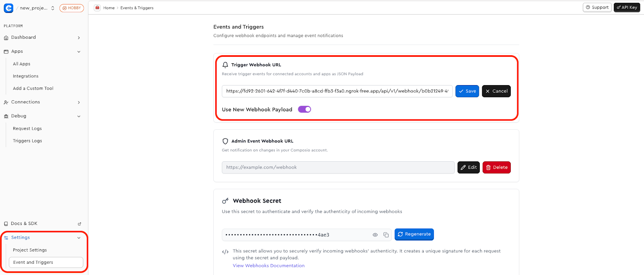Open the project switcher next to new_proje...

(x=52, y=7)
